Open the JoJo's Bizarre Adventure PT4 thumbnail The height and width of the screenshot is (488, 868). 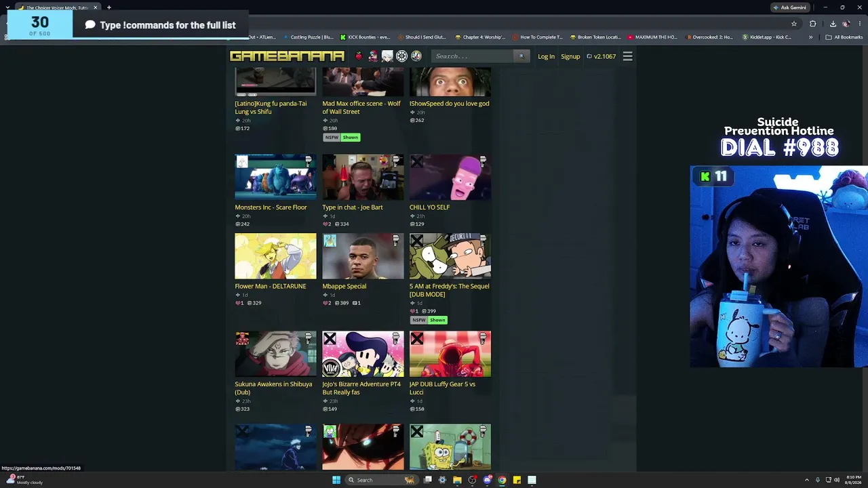[363, 354]
